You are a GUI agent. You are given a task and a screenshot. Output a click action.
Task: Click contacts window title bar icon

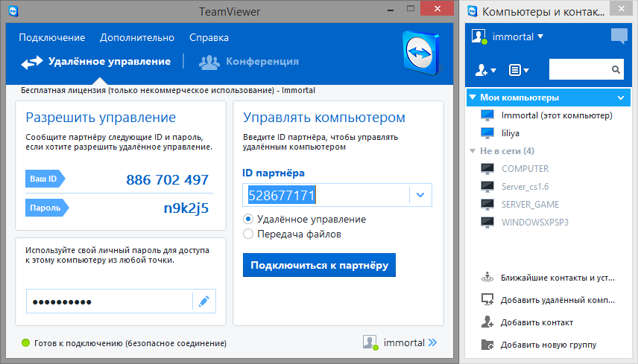(x=473, y=10)
